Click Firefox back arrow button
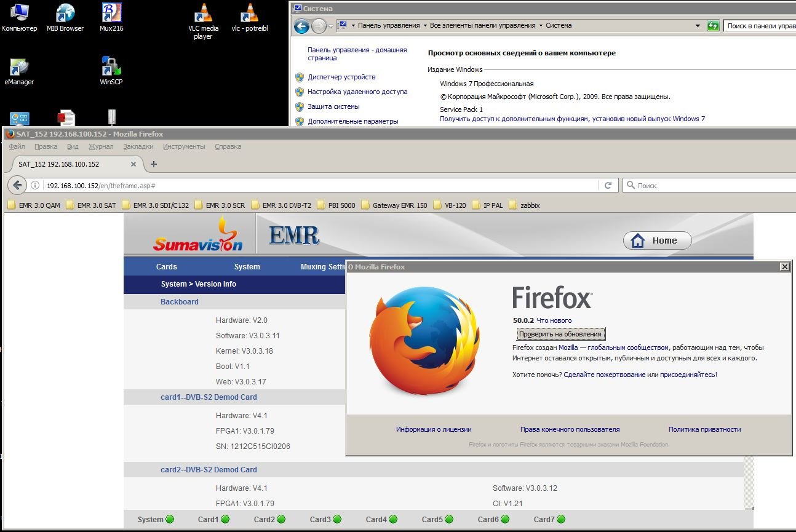The image size is (796, 532). click(17, 185)
